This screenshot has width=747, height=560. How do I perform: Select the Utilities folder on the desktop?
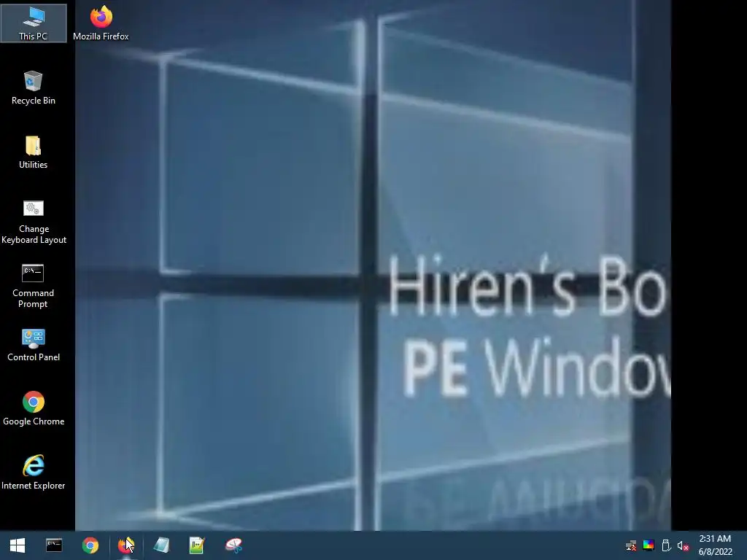click(34, 152)
